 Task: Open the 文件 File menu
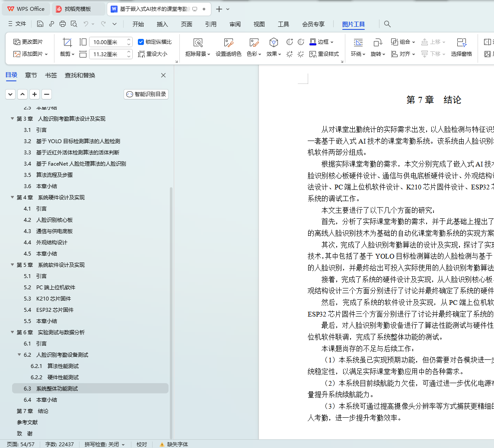[x=17, y=24]
